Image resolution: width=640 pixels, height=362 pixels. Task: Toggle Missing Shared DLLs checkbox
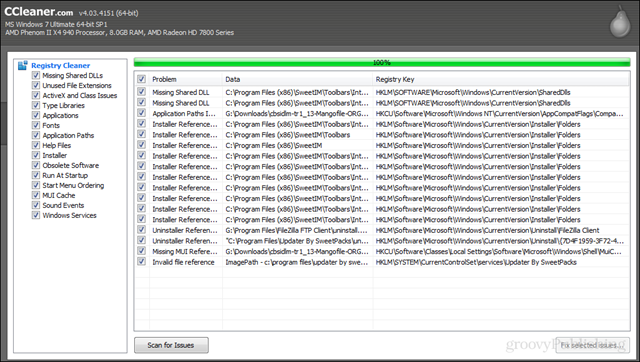[36, 75]
